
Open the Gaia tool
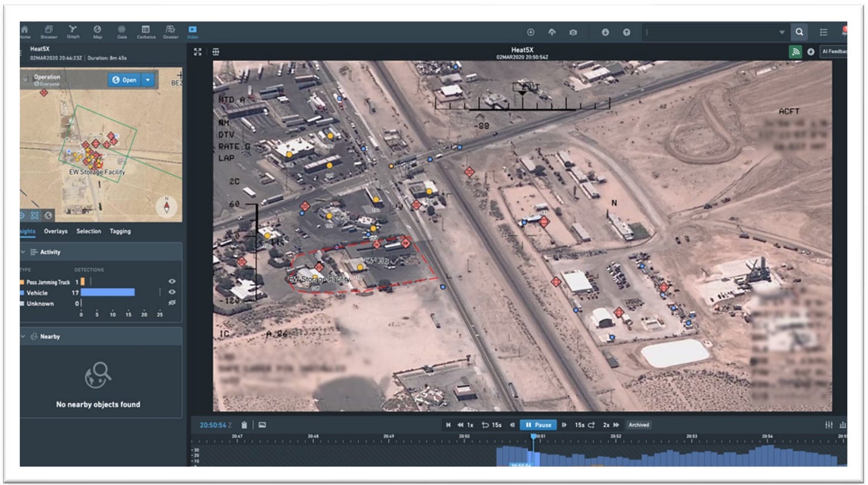tap(122, 31)
